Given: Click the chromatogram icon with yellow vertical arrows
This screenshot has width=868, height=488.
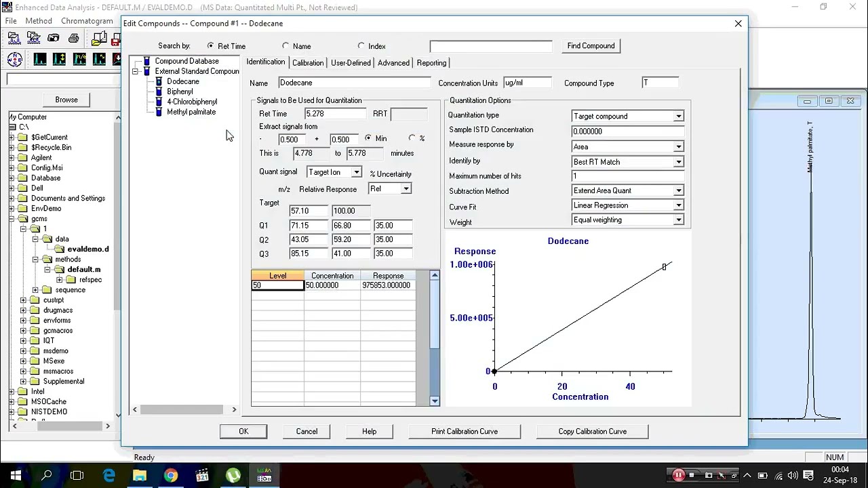Looking at the screenshot, I should pos(60,60).
